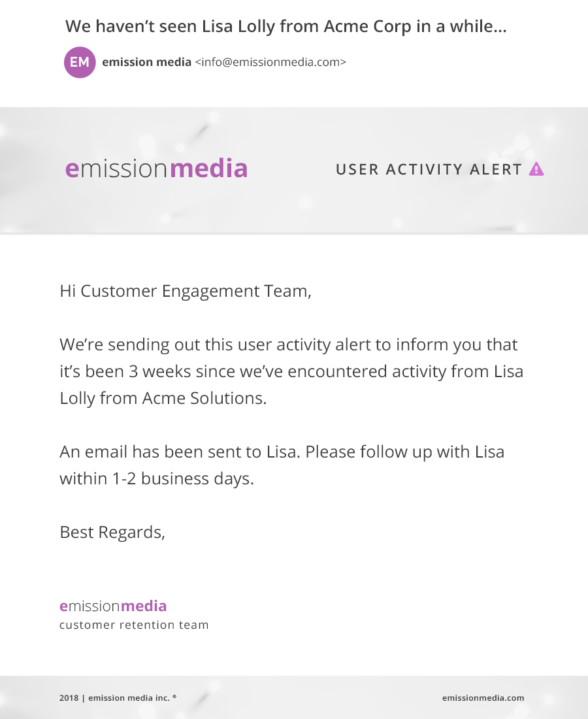Click the 2018 emission media inc. copyright
Viewport: 588px width, 719px height.
pyautogui.click(x=114, y=697)
